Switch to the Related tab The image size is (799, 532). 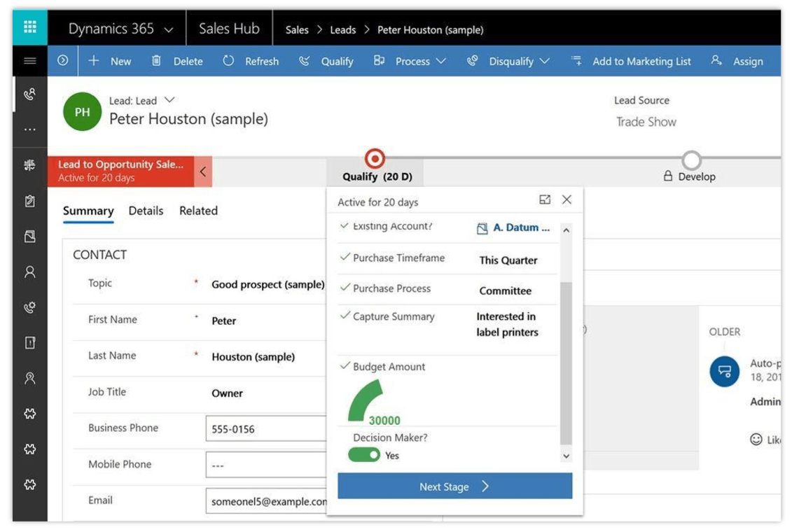click(x=198, y=211)
